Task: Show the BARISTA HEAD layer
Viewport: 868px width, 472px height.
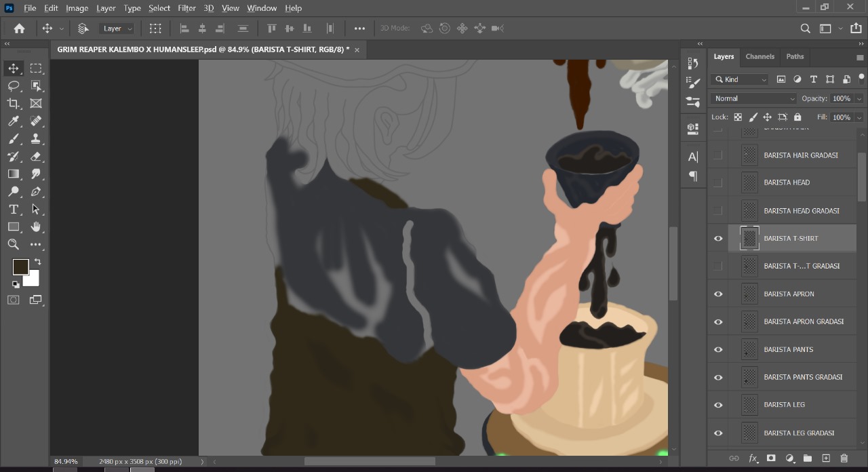Action: 718,183
